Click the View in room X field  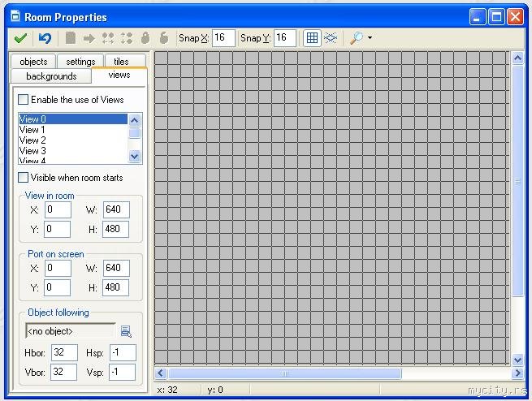click(x=58, y=209)
